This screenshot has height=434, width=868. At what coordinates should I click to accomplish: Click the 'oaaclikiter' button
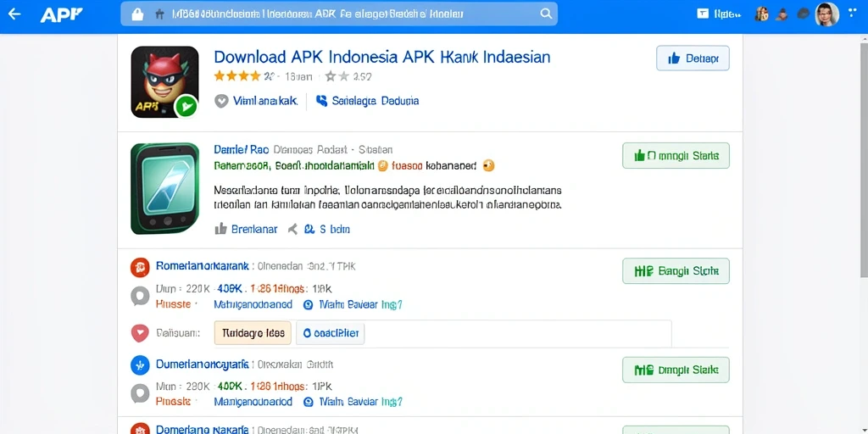pyautogui.click(x=331, y=332)
